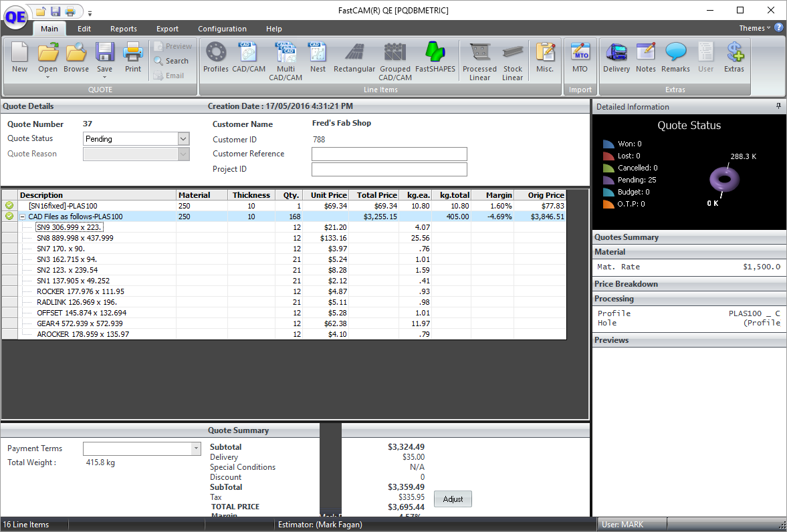Click the Adjust button

pyautogui.click(x=453, y=499)
